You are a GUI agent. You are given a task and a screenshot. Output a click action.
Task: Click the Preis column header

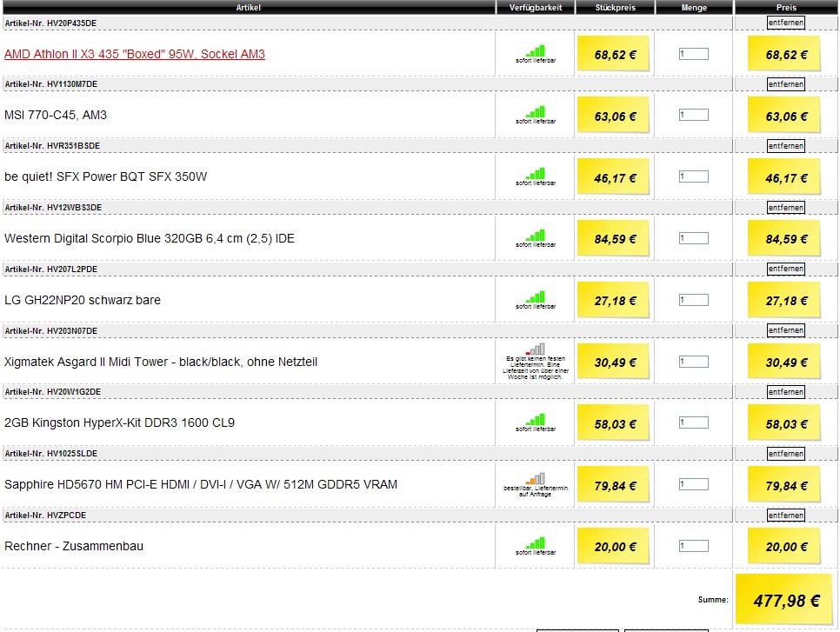786,8
